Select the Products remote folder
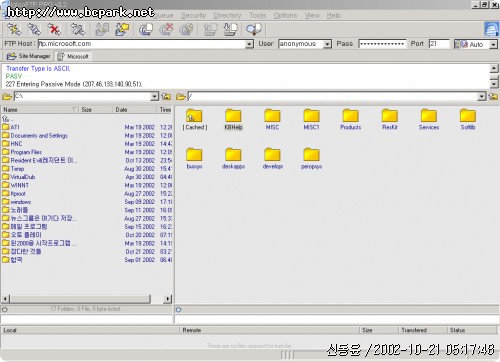500x362 pixels. [350, 119]
